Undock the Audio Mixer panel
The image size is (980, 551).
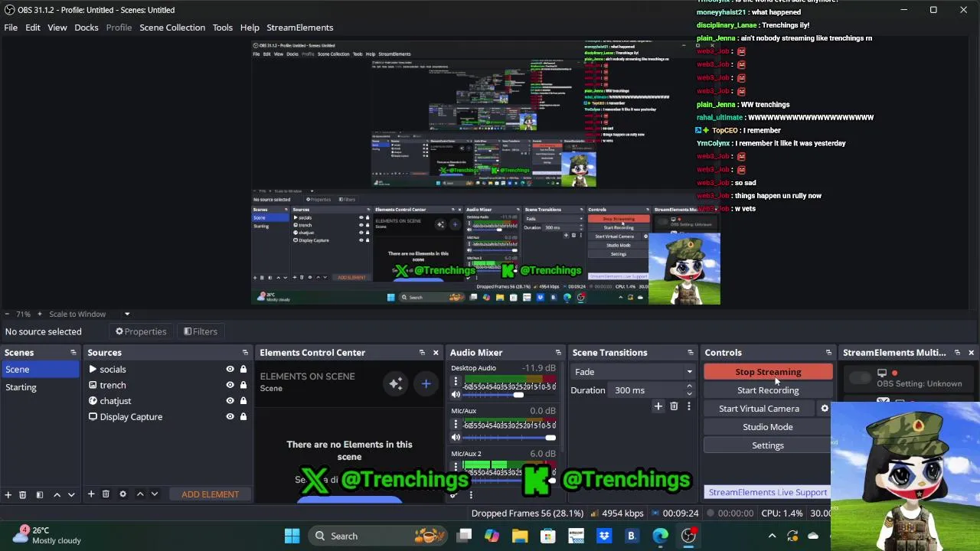558,353
